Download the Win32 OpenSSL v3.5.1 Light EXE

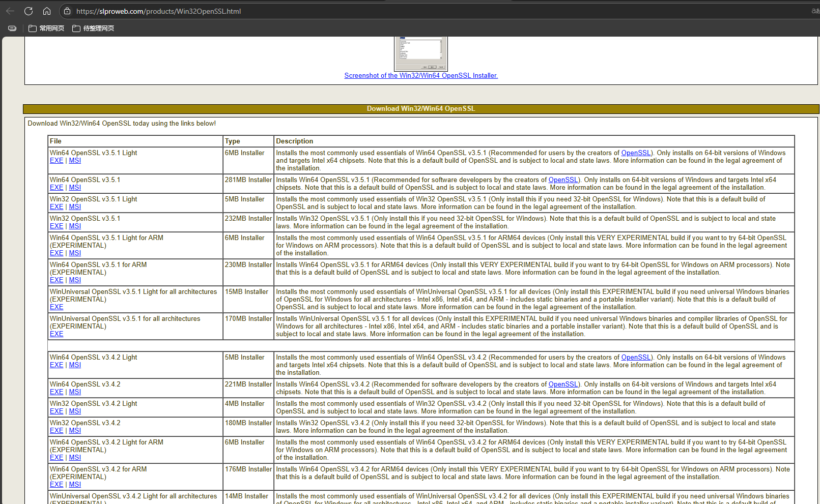[x=56, y=207]
